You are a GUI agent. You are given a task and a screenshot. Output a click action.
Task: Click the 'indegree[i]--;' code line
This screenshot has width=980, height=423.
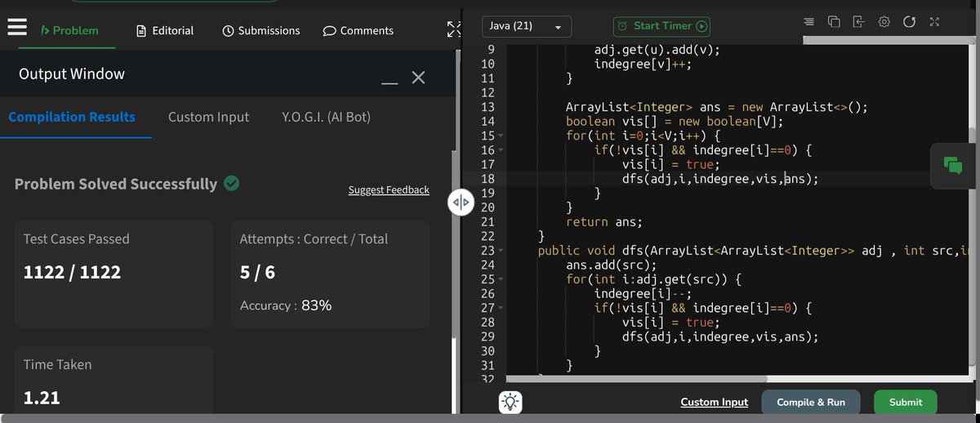[x=643, y=294]
